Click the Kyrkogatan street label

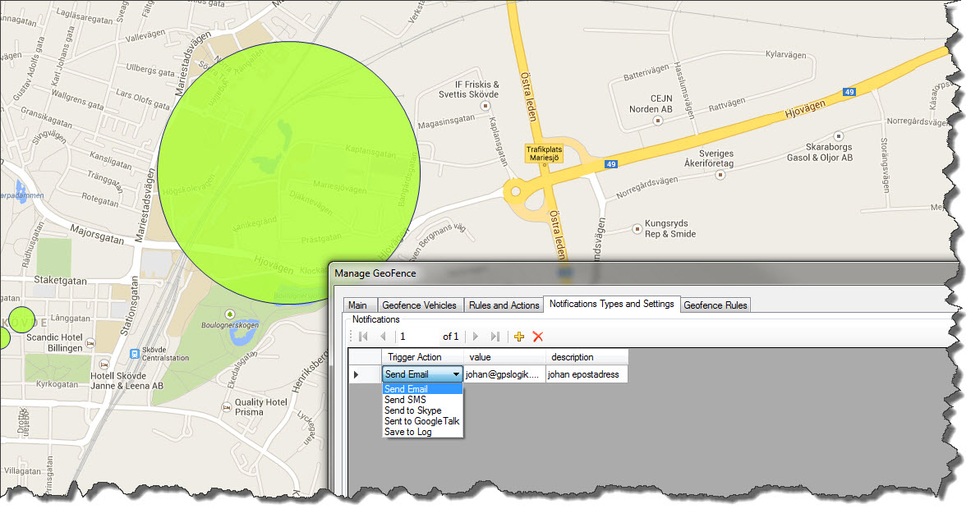tap(57, 384)
